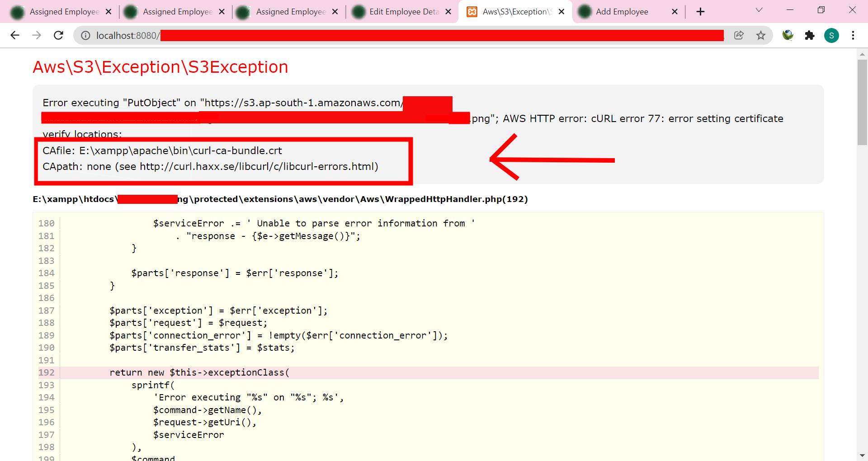The width and height of the screenshot is (868, 461).
Task: Open Extensions puzzle piece menu
Action: [810, 35]
